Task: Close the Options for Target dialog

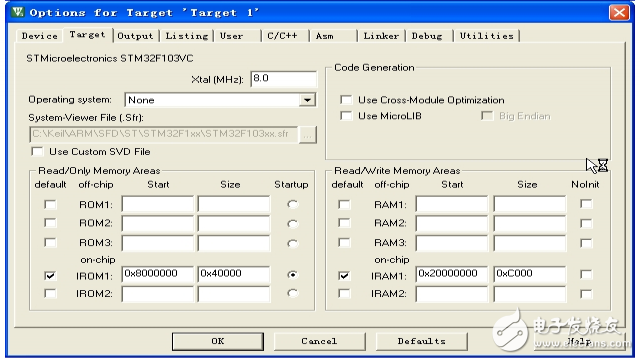Action: pos(619,12)
